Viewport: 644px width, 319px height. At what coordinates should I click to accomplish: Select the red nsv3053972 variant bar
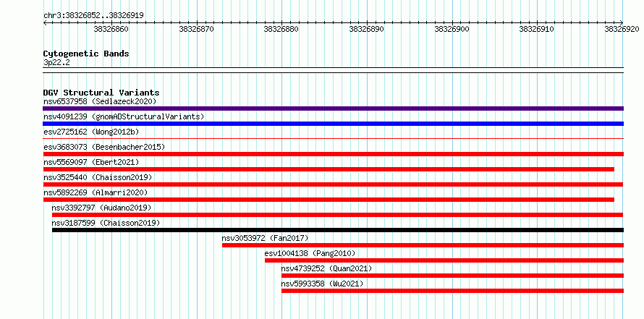point(423,245)
